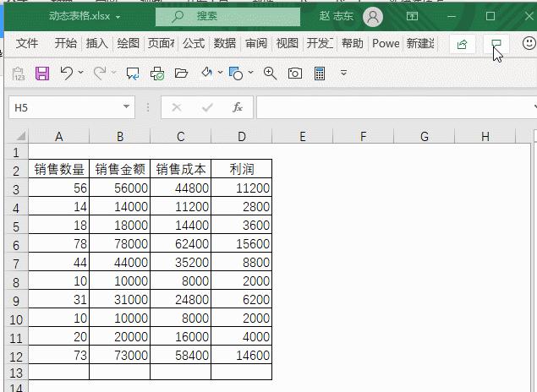
Task: Click the user name 赵 志东
Action: click(336, 16)
